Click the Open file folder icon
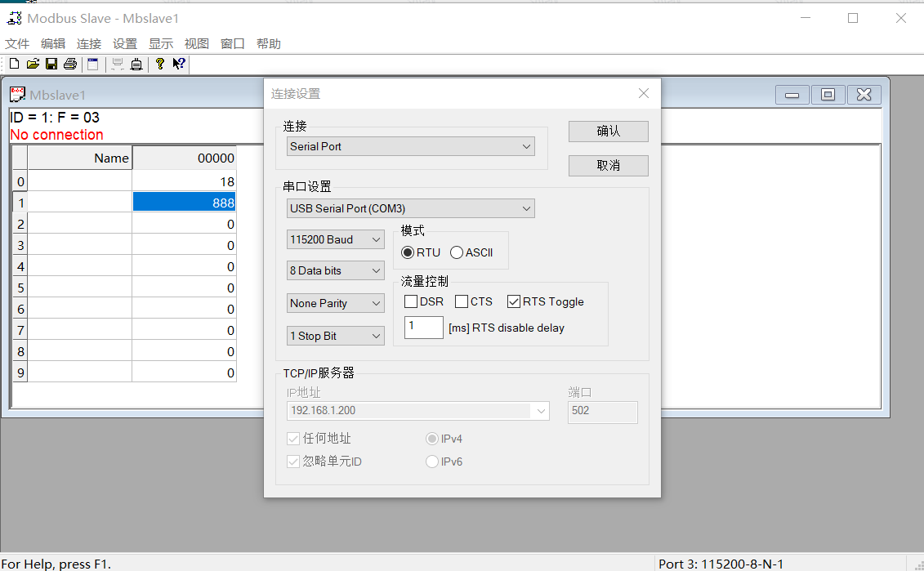Image resolution: width=924 pixels, height=571 pixels. 33,64
